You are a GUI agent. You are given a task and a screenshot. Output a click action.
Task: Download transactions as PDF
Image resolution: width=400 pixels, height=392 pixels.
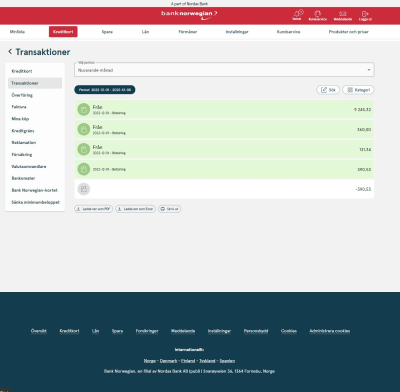[x=94, y=209]
